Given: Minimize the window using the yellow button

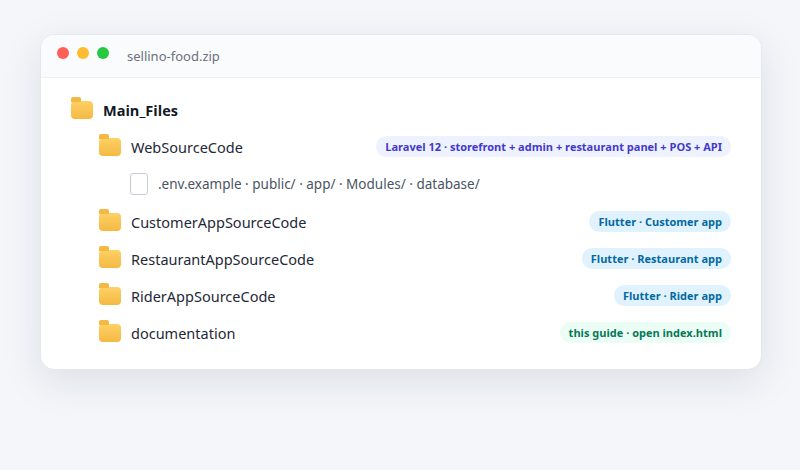Looking at the screenshot, I should 83,53.
